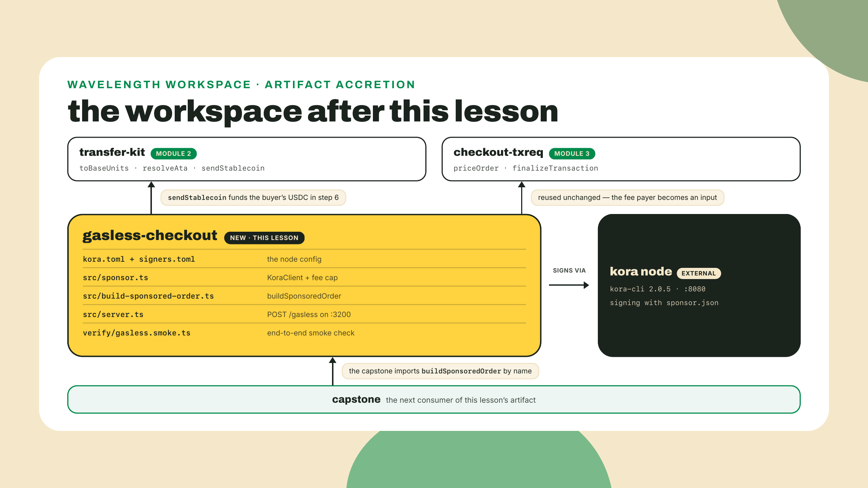868x488 pixels.
Task: Click the 'kora.toml + signers.toml' file row
Action: pos(304,259)
